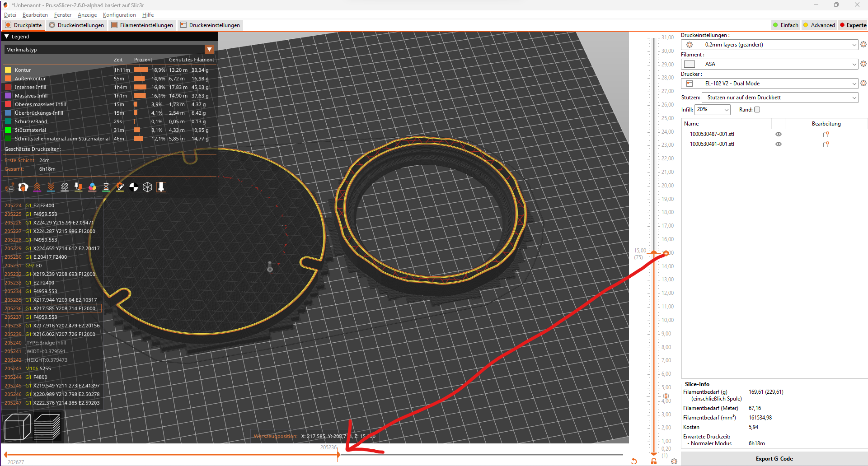
Task: Switch to the Filamenteinstellungen tab
Action: click(x=142, y=25)
